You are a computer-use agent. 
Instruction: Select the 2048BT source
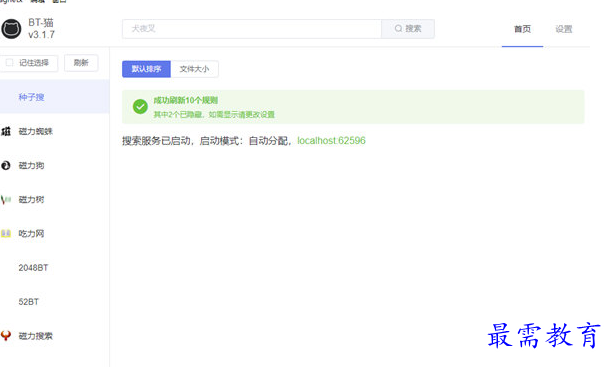(x=54, y=268)
